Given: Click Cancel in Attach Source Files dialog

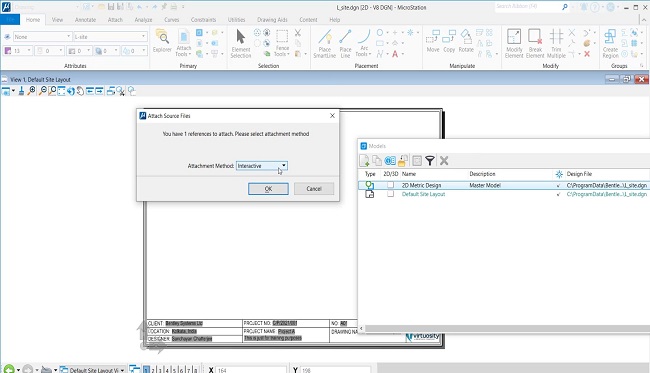Looking at the screenshot, I should pos(314,189).
